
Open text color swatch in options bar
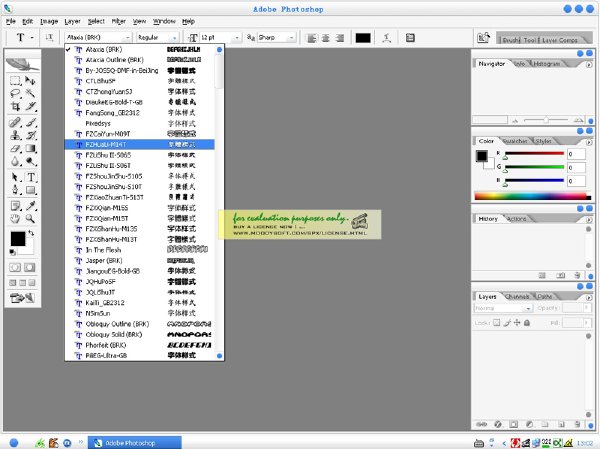(363, 38)
